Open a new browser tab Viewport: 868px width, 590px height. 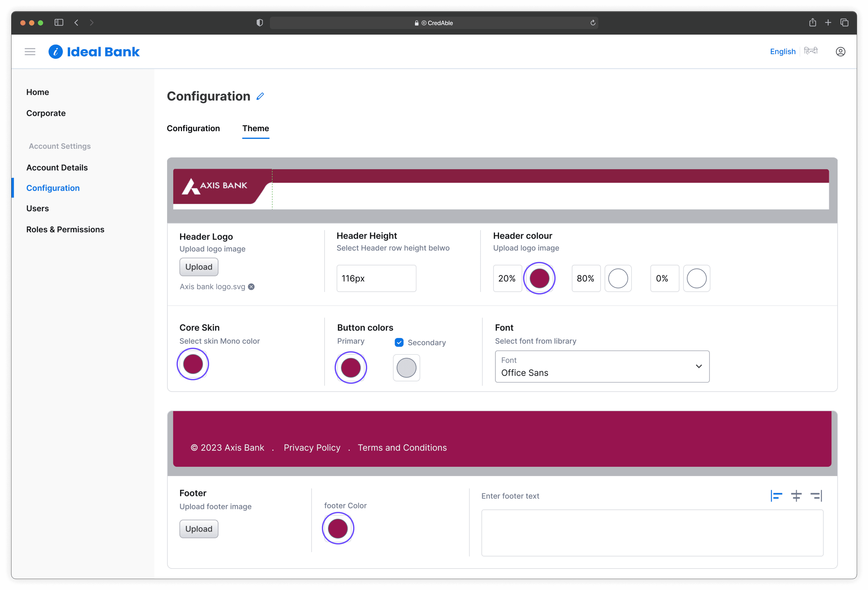(x=828, y=22)
